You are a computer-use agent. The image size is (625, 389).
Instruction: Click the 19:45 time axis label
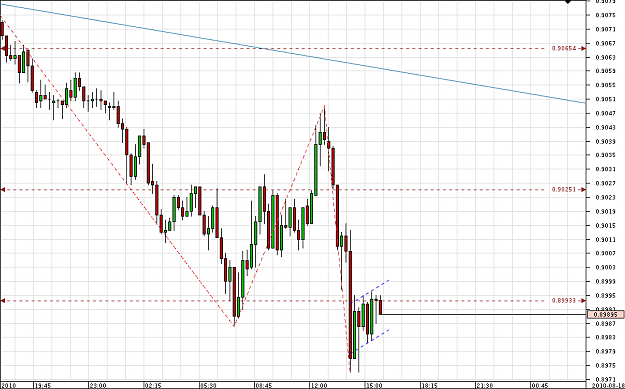(42, 385)
